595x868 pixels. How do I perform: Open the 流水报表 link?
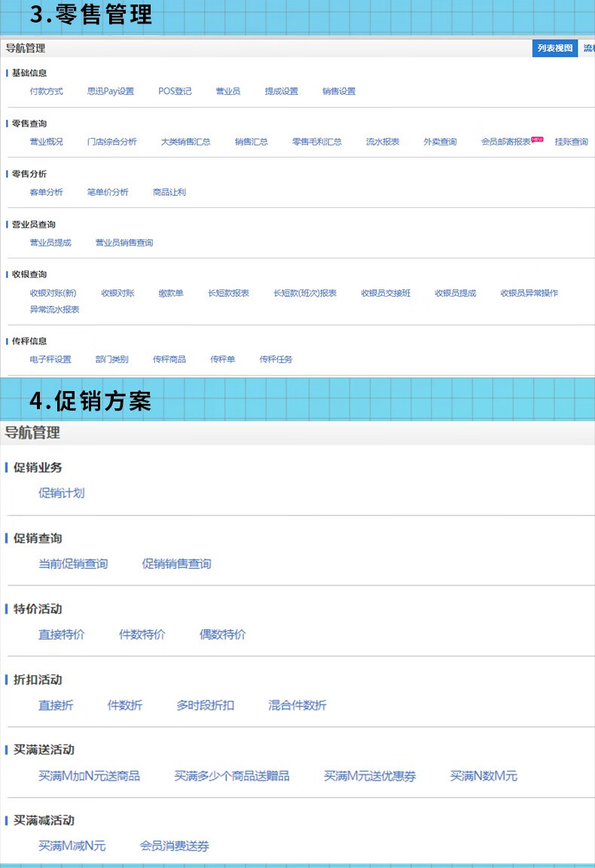pos(383,142)
